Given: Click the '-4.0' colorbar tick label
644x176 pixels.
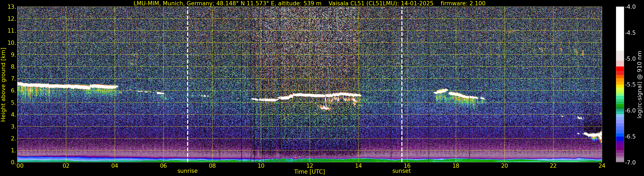Looking at the screenshot, I should point(630,7).
